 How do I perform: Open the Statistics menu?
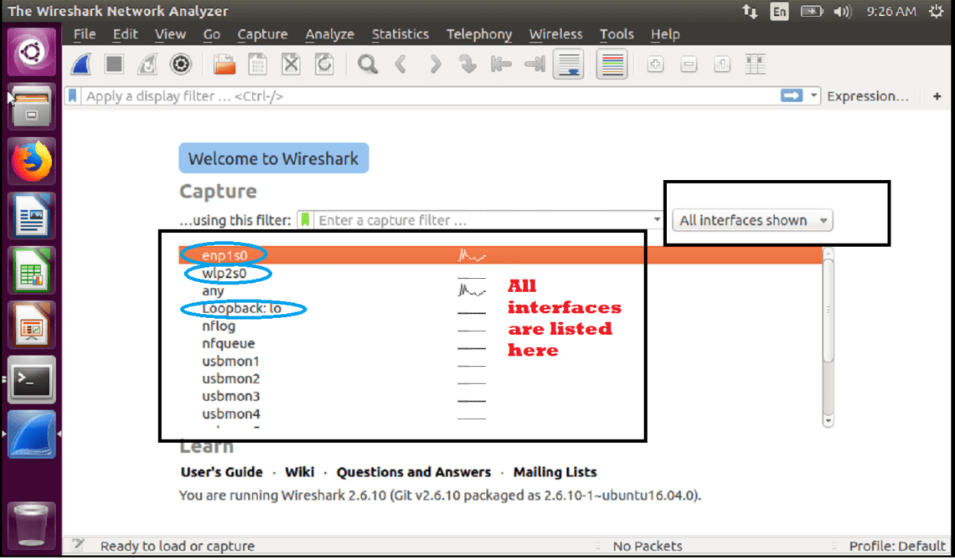[400, 34]
